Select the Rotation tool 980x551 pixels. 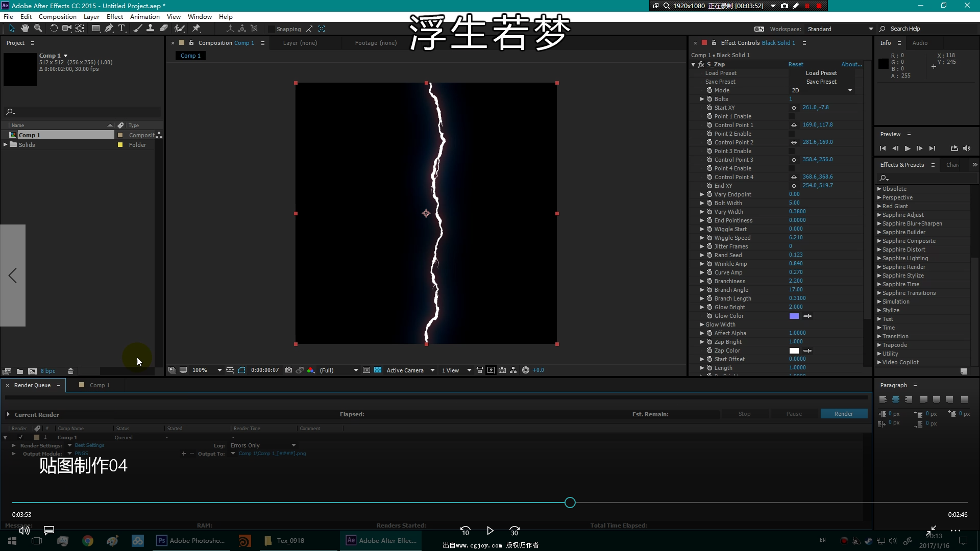click(x=54, y=29)
